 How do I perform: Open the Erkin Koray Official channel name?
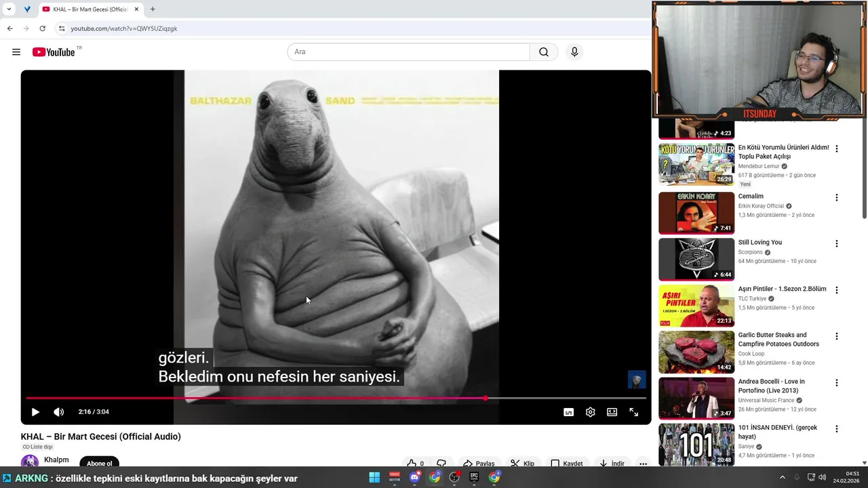(x=761, y=206)
